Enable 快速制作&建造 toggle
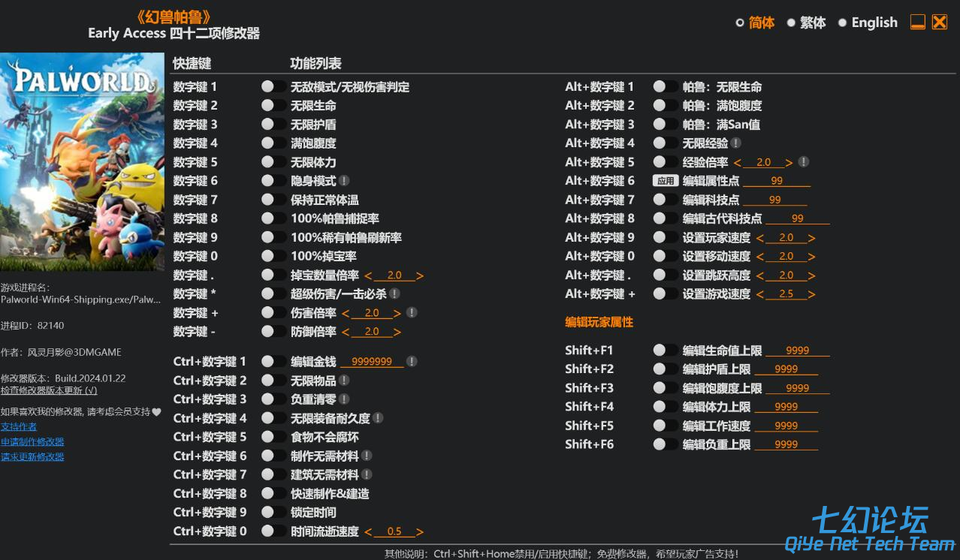This screenshot has width=960, height=560. tap(273, 493)
